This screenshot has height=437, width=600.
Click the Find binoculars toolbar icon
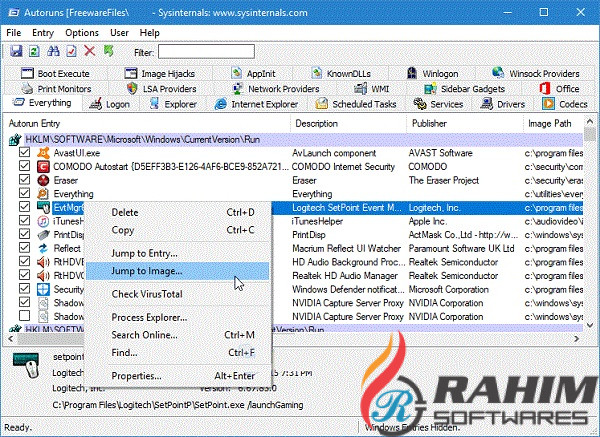click(52, 51)
